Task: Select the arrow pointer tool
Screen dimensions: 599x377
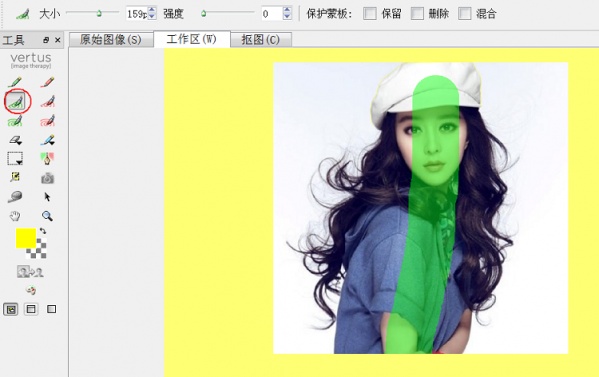Action: tap(47, 197)
